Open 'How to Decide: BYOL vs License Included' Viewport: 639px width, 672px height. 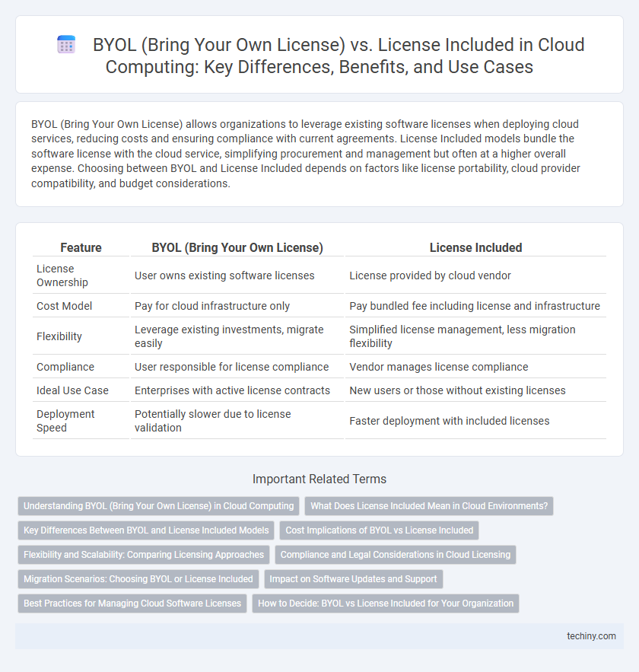(x=386, y=604)
